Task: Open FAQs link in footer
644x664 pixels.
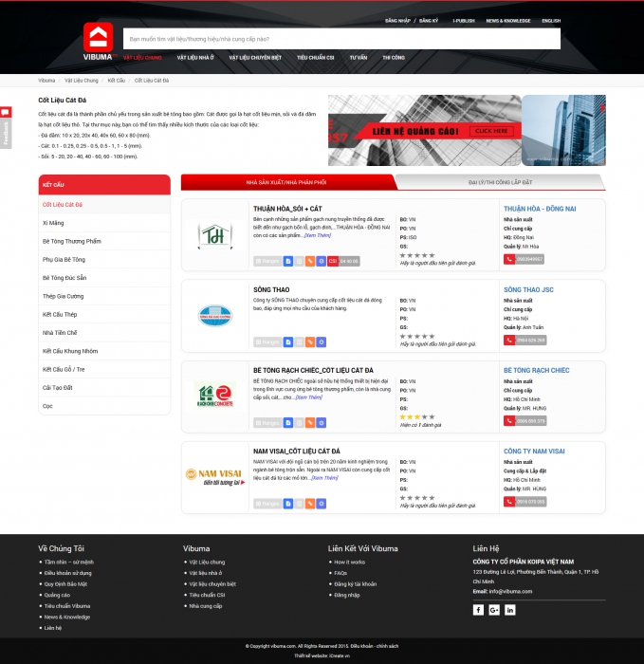Action: pos(340,573)
